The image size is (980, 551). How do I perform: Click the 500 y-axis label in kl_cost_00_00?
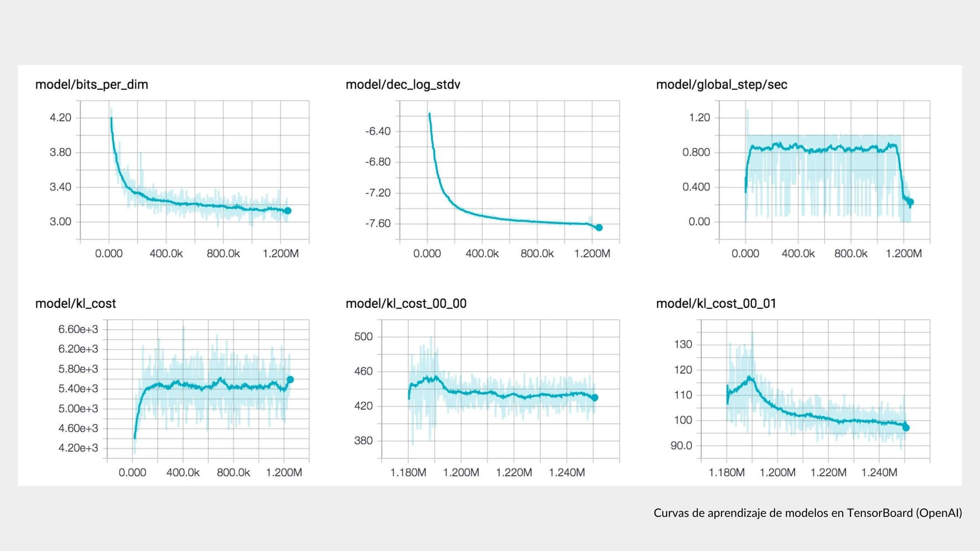364,337
